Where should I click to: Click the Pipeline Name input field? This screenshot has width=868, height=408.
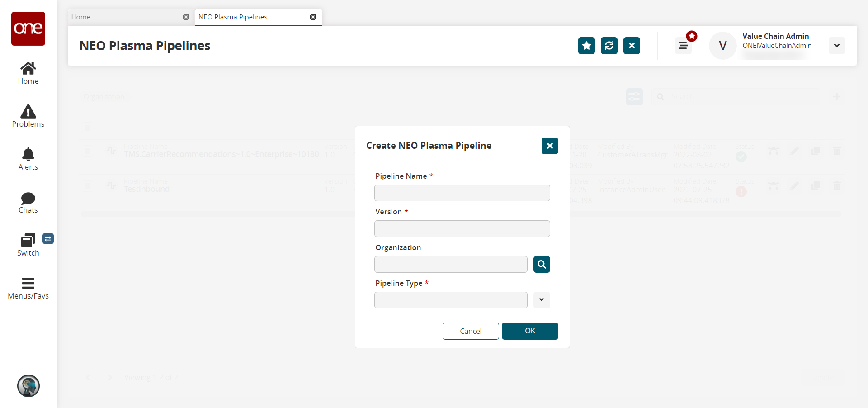tap(462, 193)
